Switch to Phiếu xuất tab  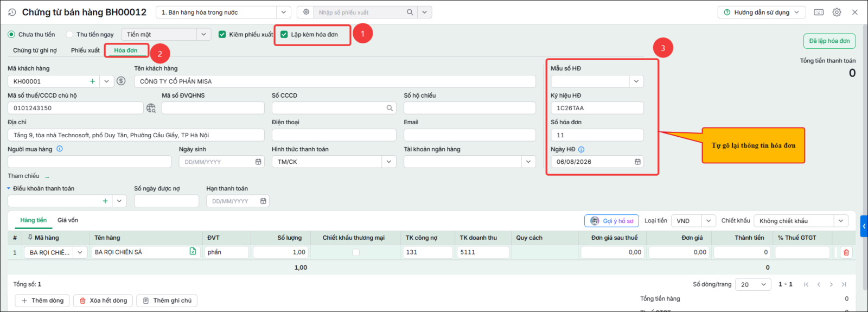[85, 50]
